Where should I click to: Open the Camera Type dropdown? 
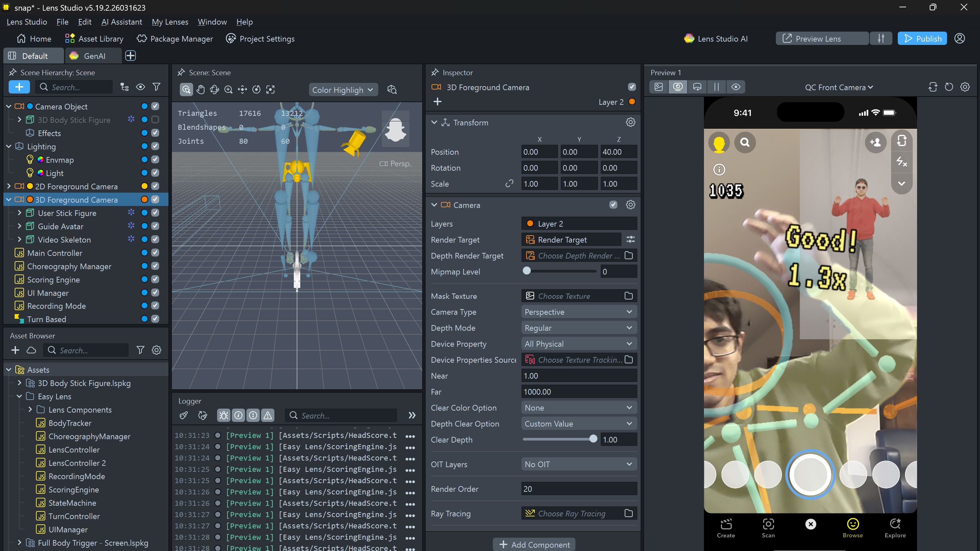pos(578,312)
